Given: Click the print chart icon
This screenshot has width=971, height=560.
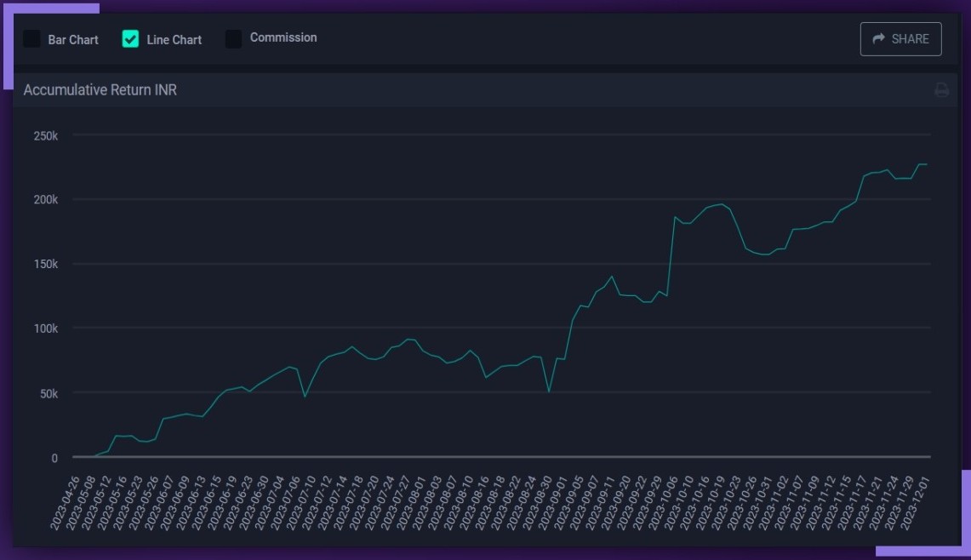Looking at the screenshot, I should pos(941,90).
